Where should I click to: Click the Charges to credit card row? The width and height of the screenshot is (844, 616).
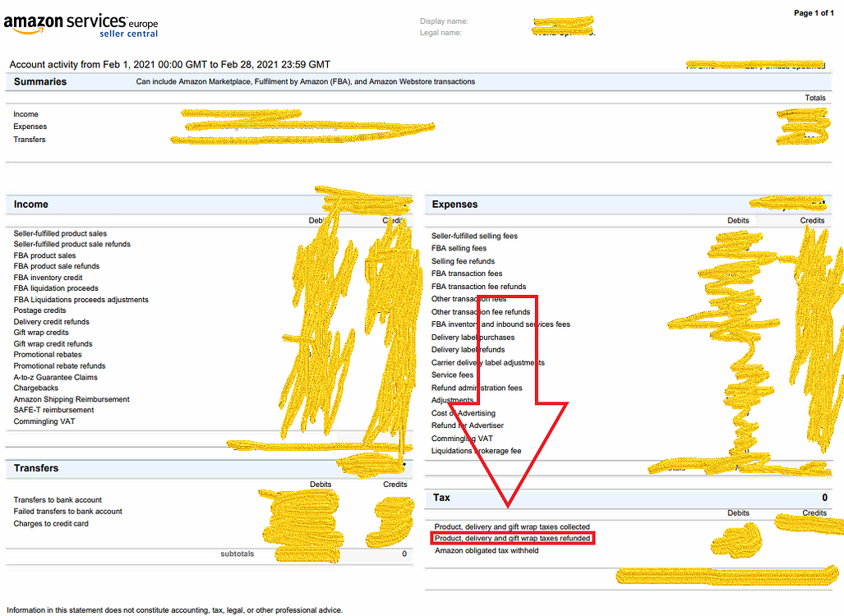52,523
